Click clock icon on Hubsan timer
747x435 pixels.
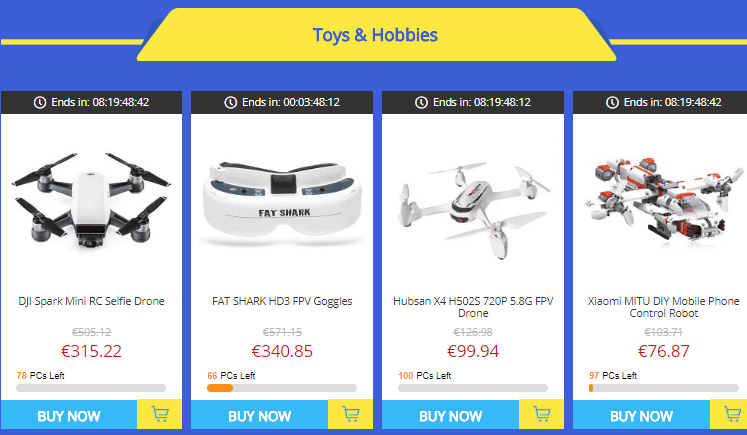coord(422,102)
